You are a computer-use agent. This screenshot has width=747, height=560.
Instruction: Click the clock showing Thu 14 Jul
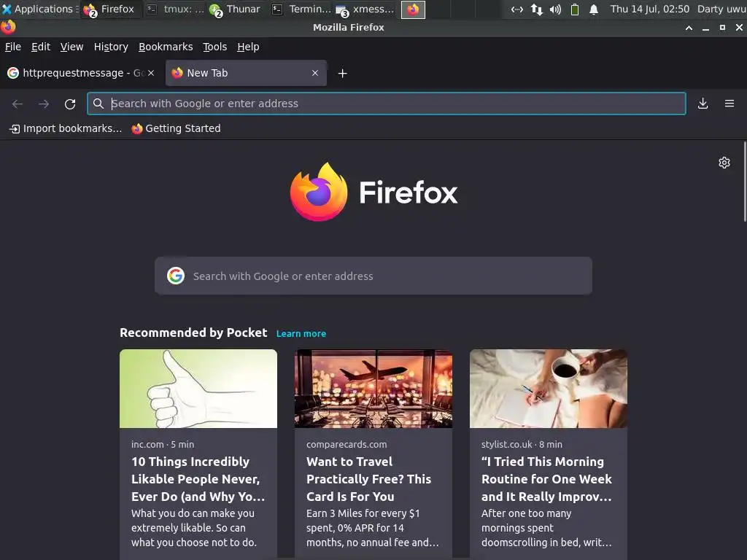pyautogui.click(x=650, y=9)
